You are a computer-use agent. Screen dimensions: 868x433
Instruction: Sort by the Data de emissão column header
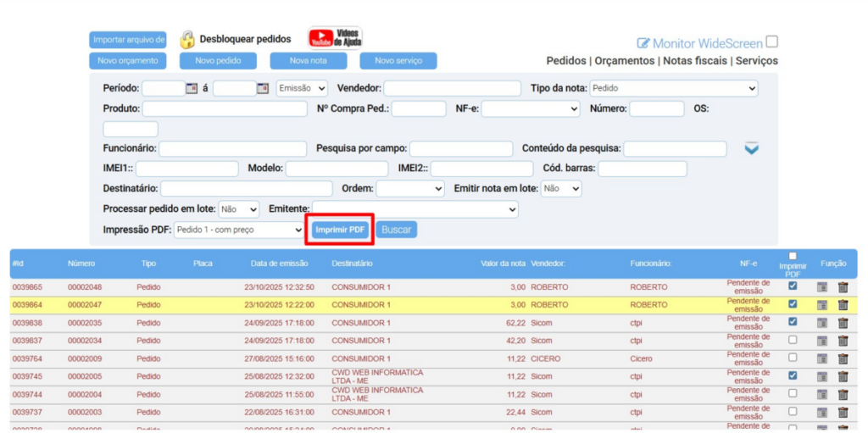(280, 264)
